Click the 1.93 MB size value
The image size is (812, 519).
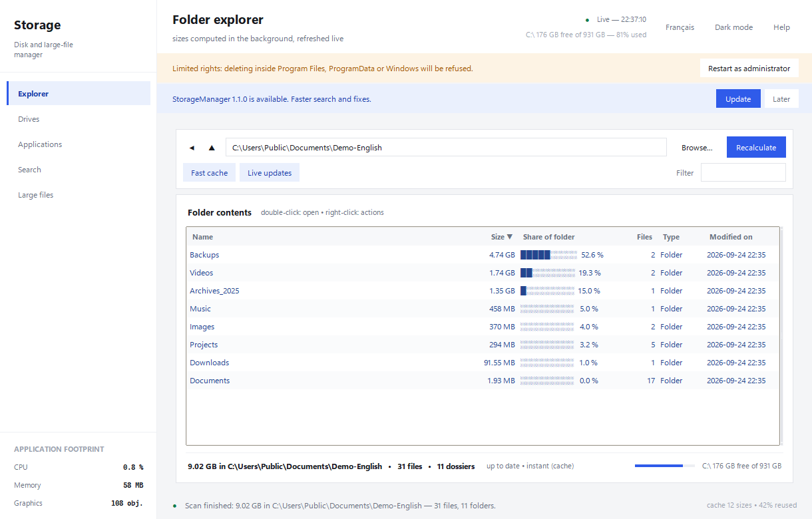(501, 381)
